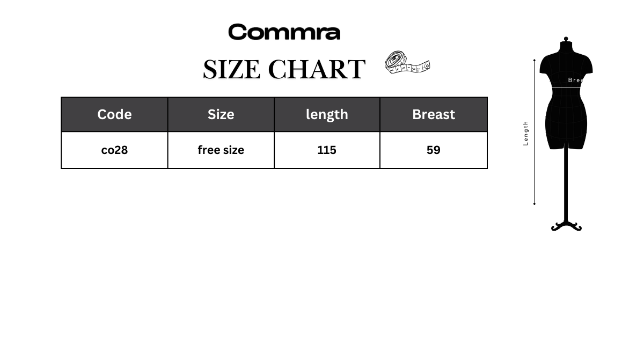Click the Breast label on mannequin

click(x=575, y=80)
